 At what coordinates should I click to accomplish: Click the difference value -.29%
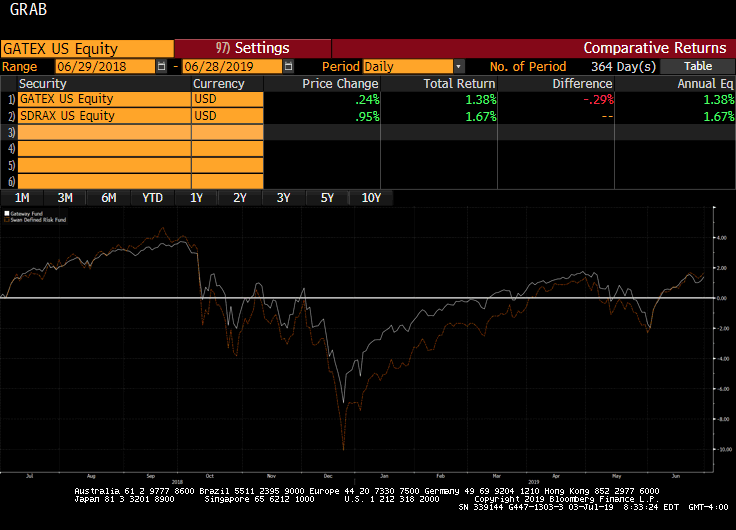pyautogui.click(x=598, y=100)
